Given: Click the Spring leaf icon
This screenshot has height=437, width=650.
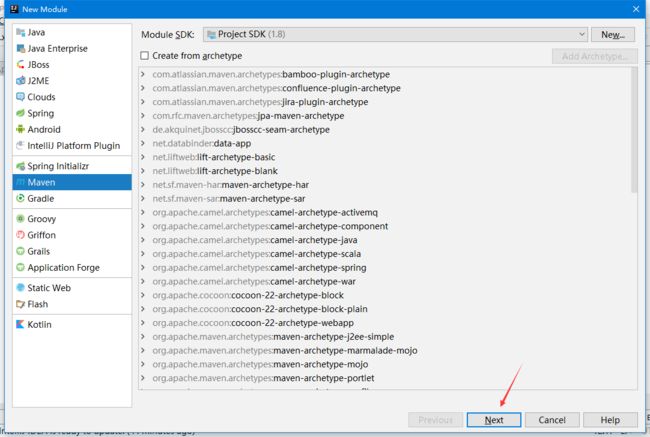Looking at the screenshot, I should click(x=20, y=113).
